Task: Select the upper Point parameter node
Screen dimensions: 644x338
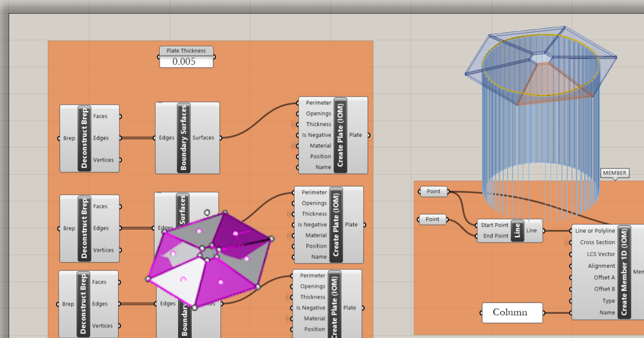Action: (433, 192)
